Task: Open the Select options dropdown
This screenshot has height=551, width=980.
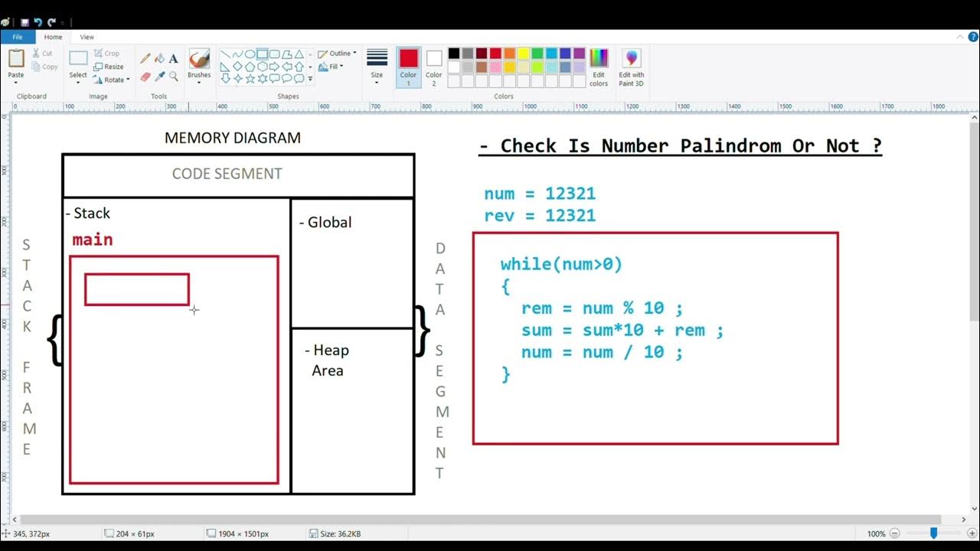Action: pos(78,83)
